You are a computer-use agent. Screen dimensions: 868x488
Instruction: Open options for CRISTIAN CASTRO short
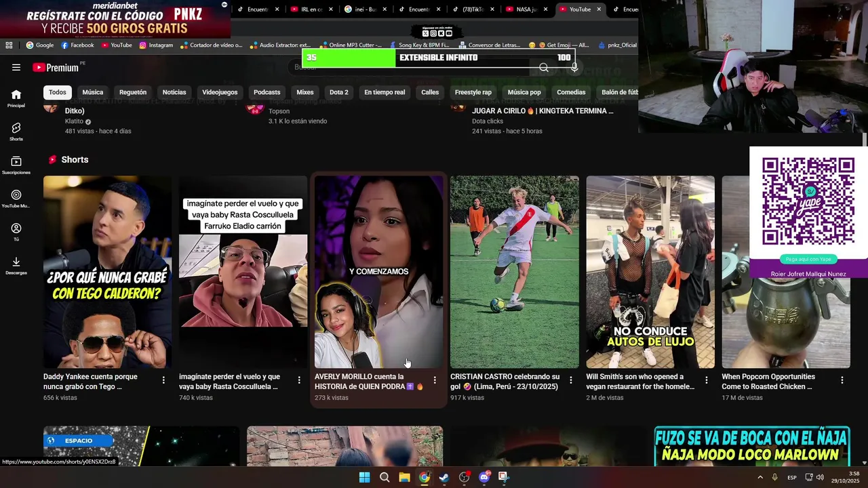[x=570, y=380]
